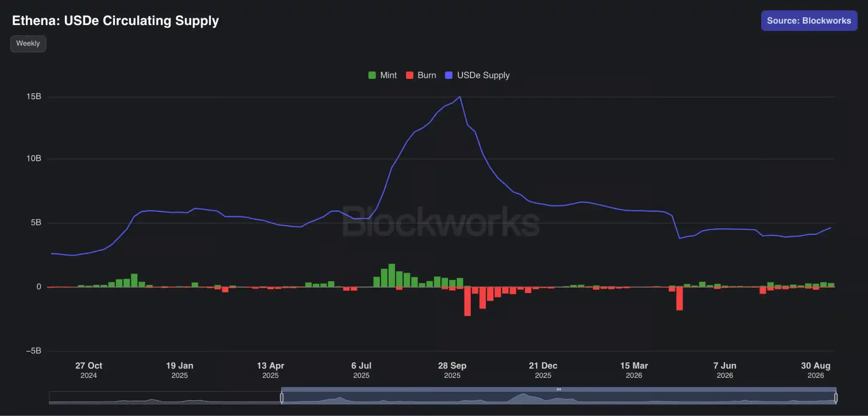Click the 27 Oct 2024 axis label
This screenshot has width=868, height=416.
(89, 370)
